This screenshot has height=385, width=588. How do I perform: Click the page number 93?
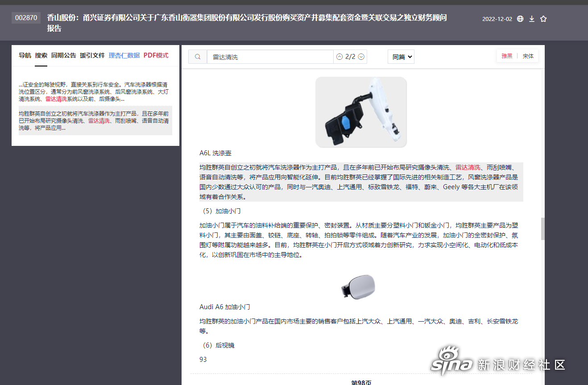[203, 359]
